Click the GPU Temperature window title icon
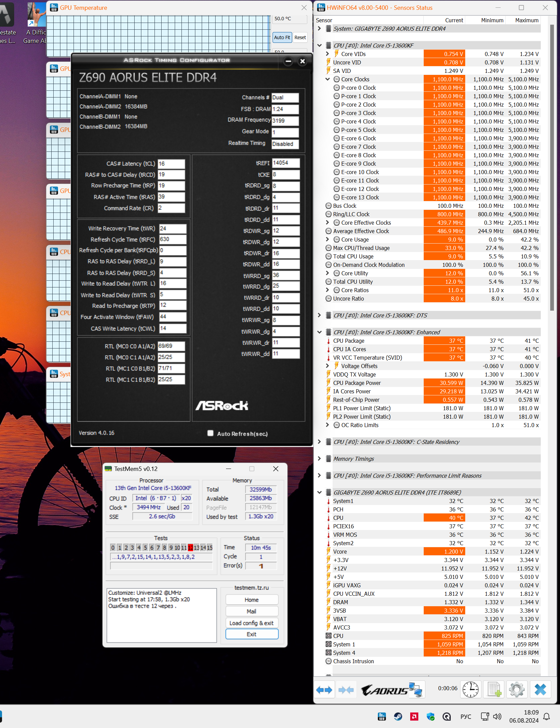This screenshot has height=728, width=560. pos(54,7)
